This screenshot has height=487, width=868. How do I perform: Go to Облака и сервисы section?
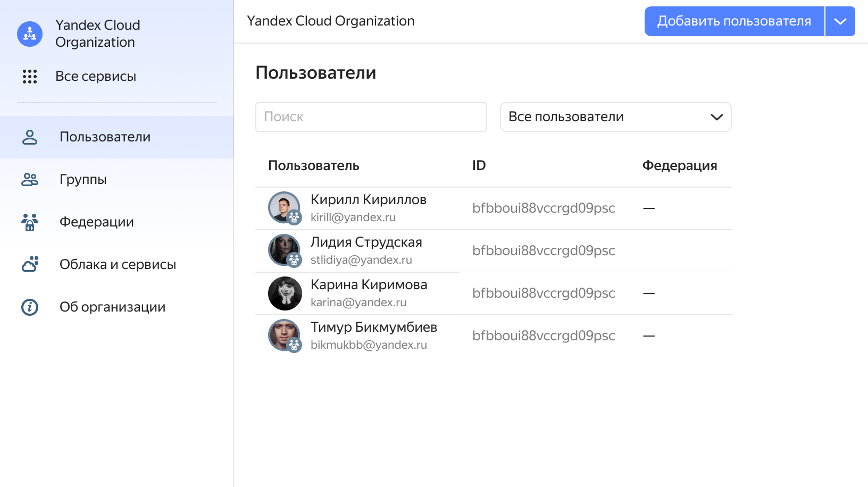click(116, 265)
